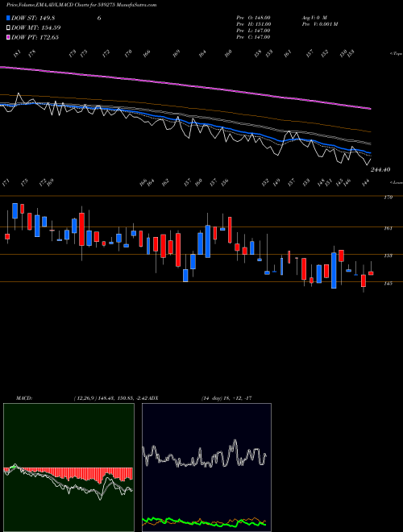Click the '144' lows label at far right
The image size is (403, 532).
[365, 183]
